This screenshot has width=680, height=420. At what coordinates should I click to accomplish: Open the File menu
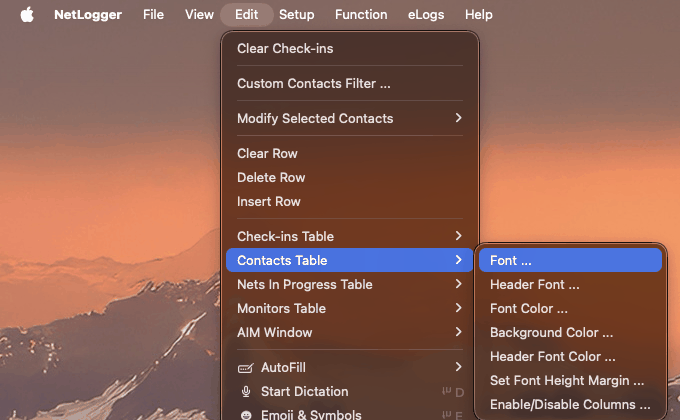(x=154, y=15)
